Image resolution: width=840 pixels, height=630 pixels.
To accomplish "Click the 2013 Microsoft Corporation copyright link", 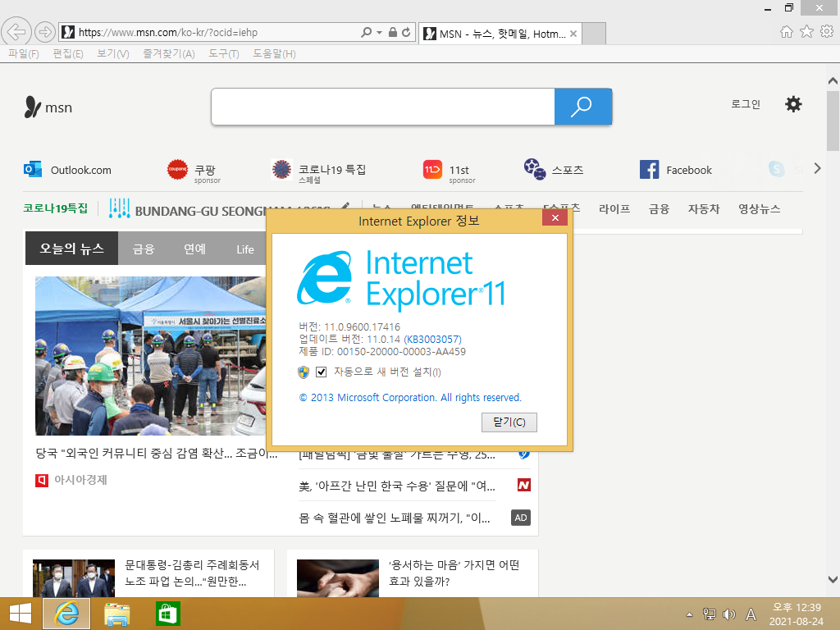I will [x=410, y=398].
